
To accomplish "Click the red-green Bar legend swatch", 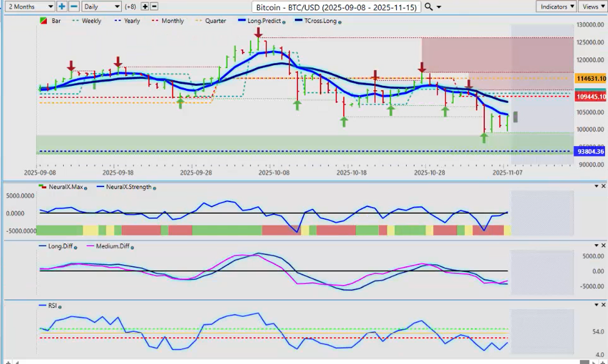I will 44,21.
